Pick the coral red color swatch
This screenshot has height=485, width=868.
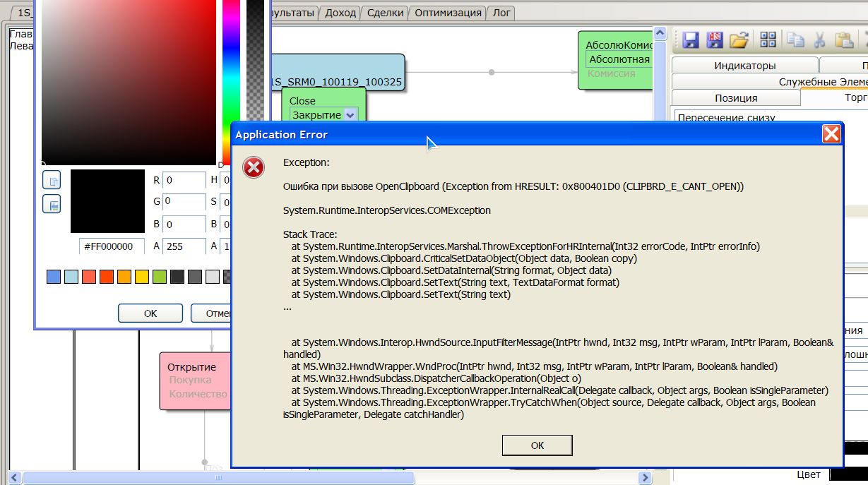[x=89, y=277]
